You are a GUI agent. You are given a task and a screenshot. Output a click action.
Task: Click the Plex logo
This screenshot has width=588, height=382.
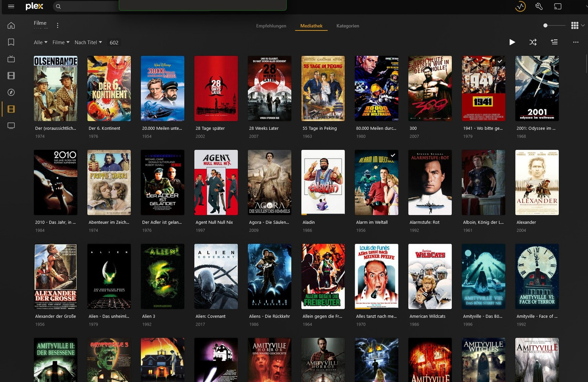pos(34,6)
